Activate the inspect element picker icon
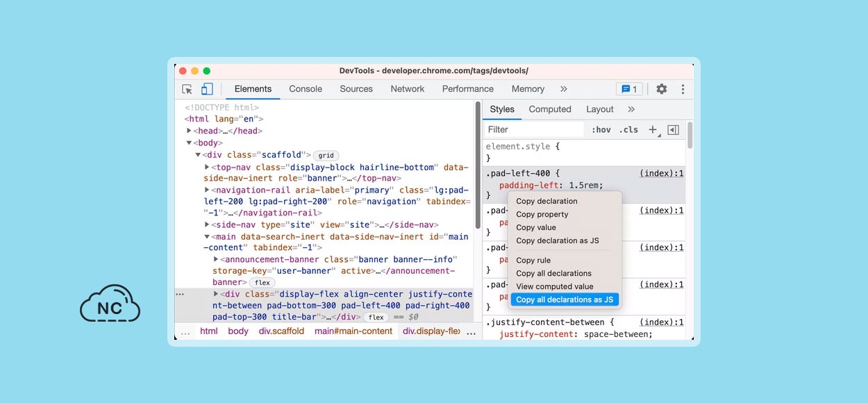Image resolution: width=868 pixels, height=403 pixels. [187, 89]
